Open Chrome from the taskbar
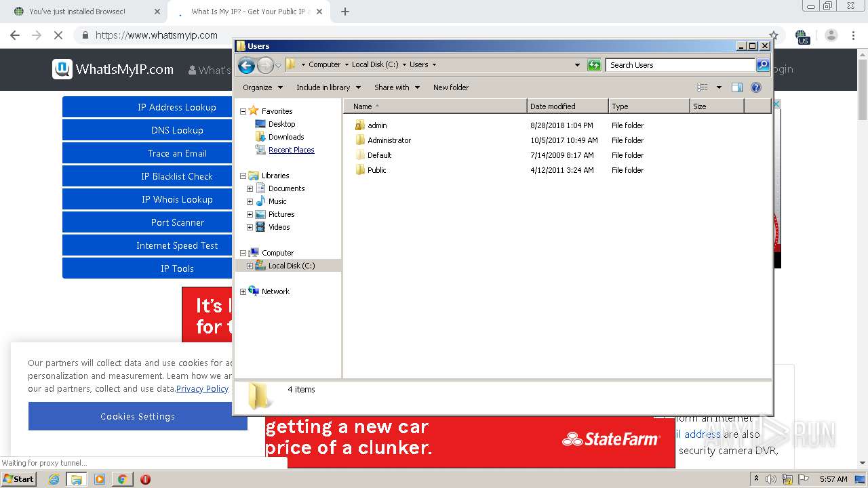This screenshot has width=868, height=488. coord(122,479)
